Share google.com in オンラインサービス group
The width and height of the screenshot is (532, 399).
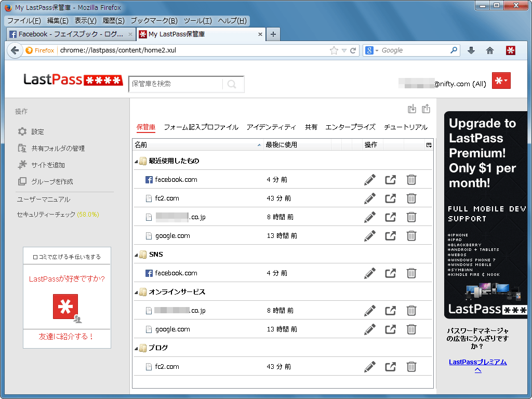click(391, 329)
